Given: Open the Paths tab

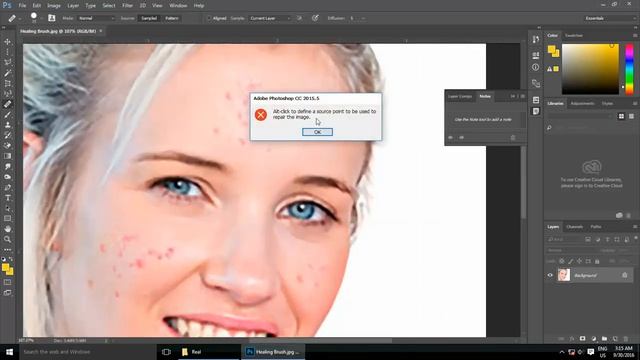Looking at the screenshot, I should pos(596,227).
